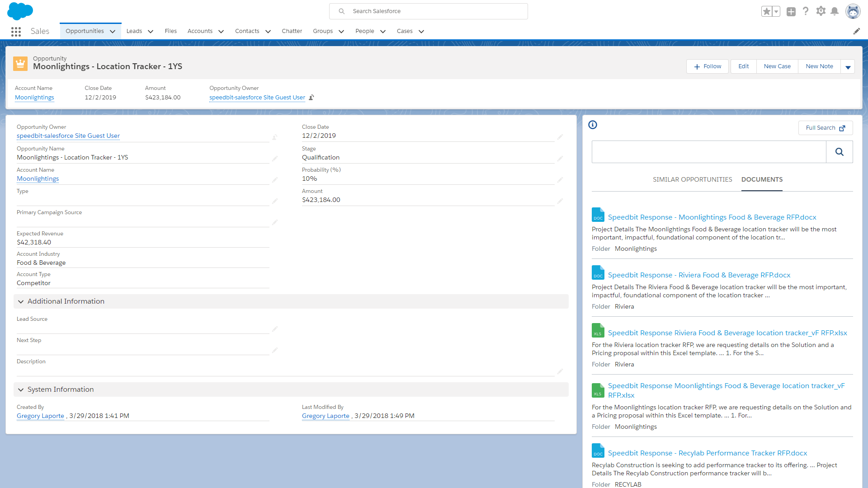Edit Amount field pencil icon
The width and height of the screenshot is (868, 488).
(x=560, y=201)
